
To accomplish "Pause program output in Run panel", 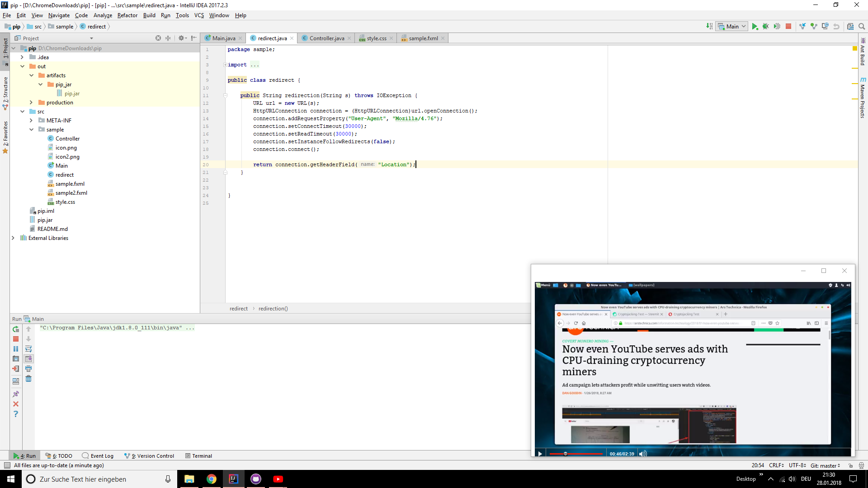I will (x=16, y=349).
